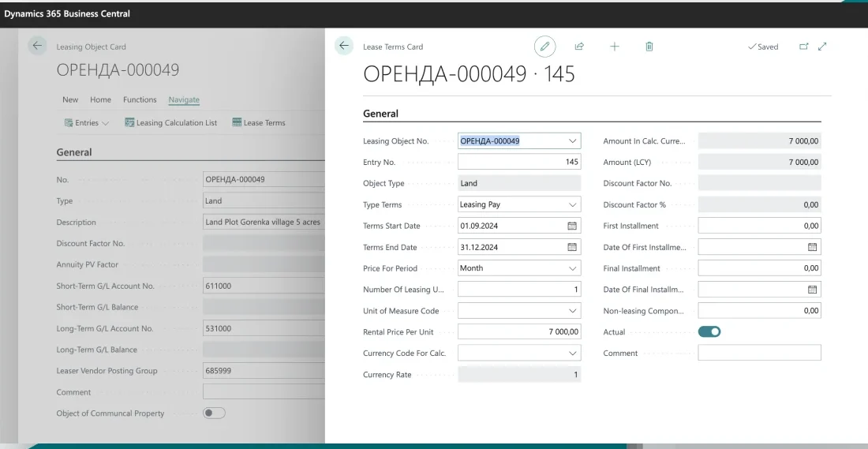The height and width of the screenshot is (449, 868).
Task: Open calendar picker for Date Of First Installment
Action: pos(812,247)
